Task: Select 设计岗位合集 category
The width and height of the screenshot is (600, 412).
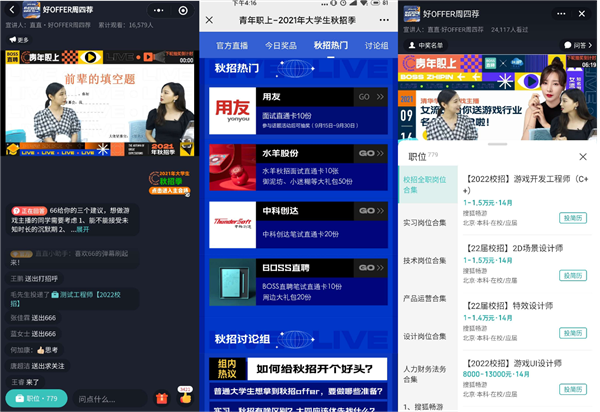Action: [427, 336]
